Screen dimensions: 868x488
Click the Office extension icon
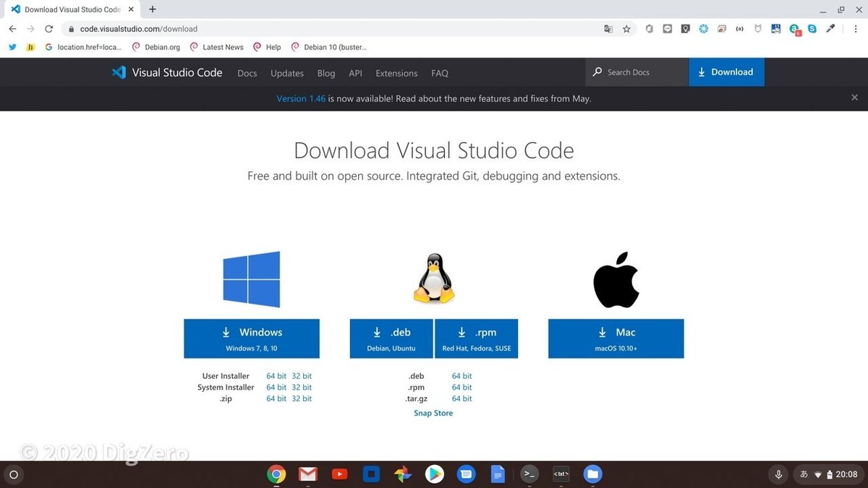[x=649, y=29]
